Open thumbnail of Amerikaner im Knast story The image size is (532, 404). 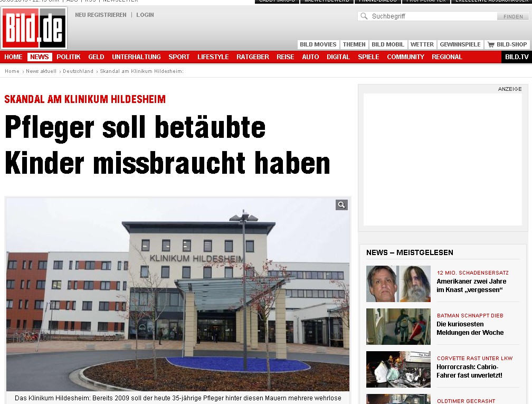[x=398, y=284]
